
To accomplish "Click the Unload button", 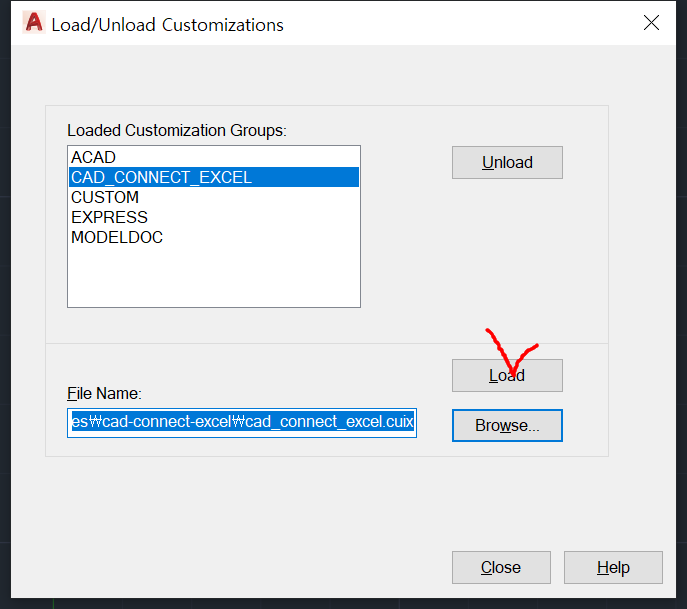I will coord(507,163).
